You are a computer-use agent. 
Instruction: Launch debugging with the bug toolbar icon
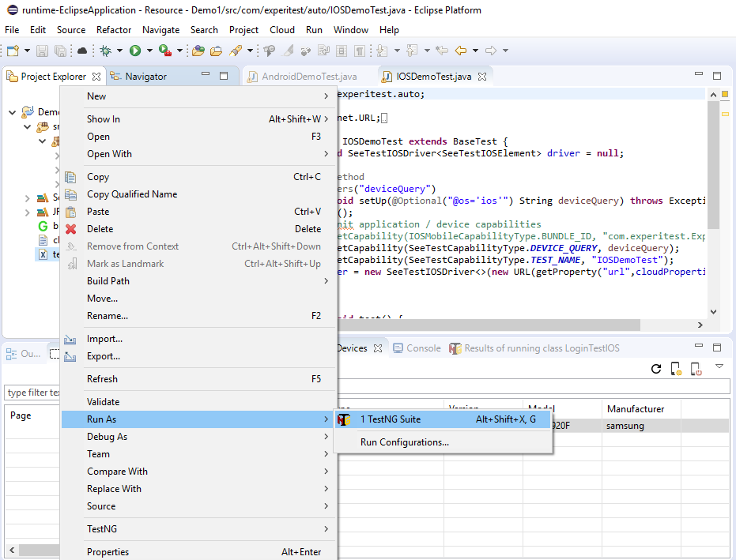click(106, 50)
